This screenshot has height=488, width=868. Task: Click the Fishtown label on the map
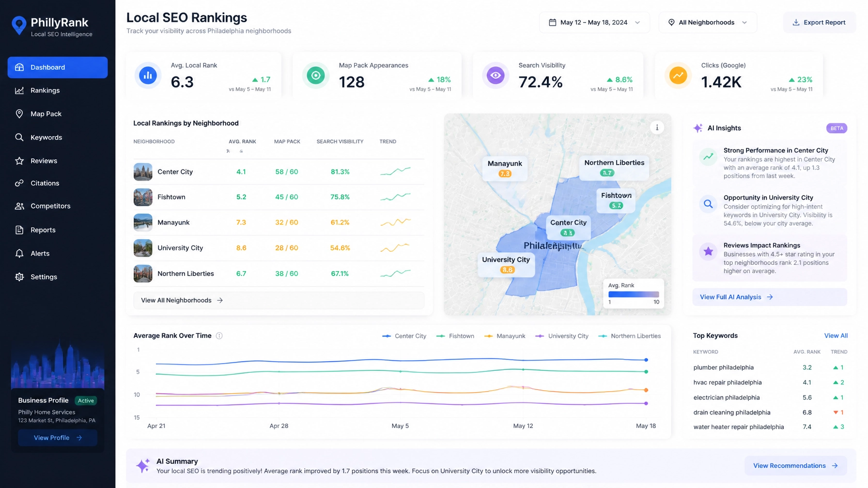click(x=616, y=195)
